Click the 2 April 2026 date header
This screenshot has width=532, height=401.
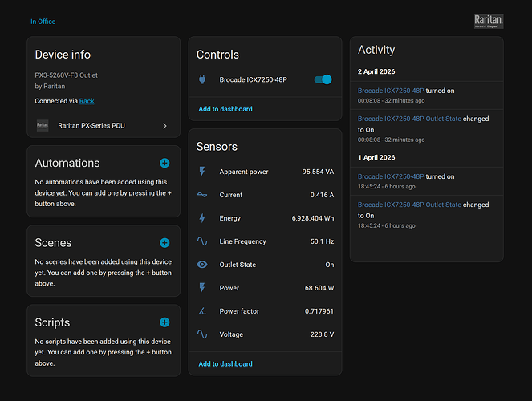(376, 71)
